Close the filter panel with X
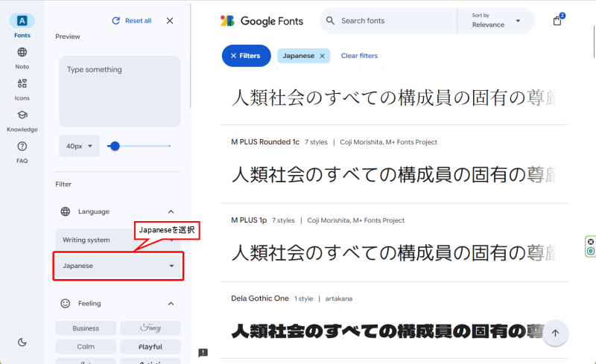Screen dimensions: 596x364 point(170,21)
